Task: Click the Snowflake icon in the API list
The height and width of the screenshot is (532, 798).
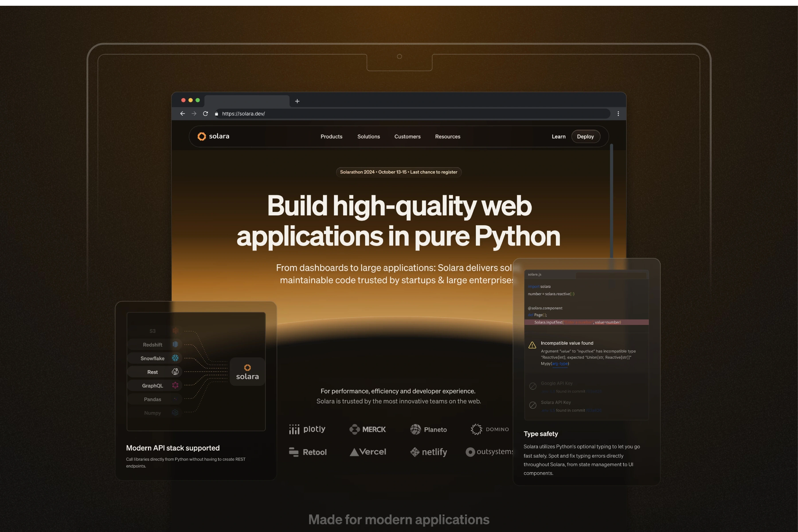Action: click(x=175, y=358)
